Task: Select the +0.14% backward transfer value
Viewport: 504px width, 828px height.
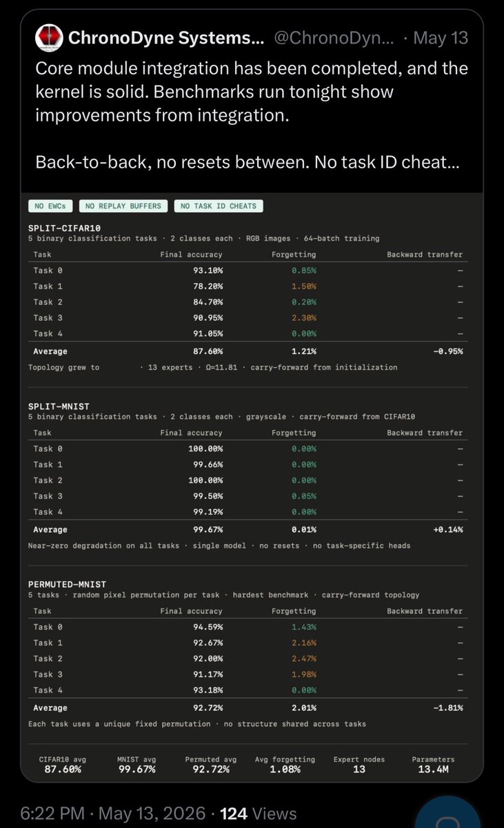Action: click(447, 530)
